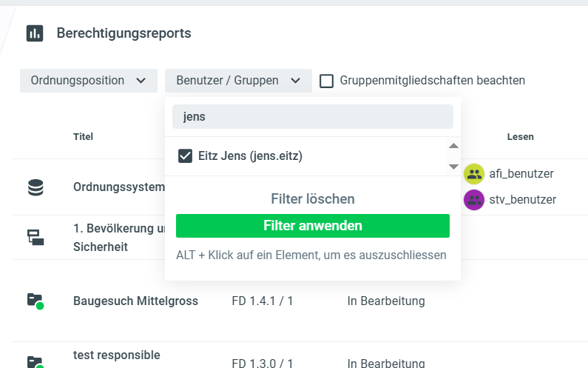Enable Gruppenmitgliedschaften beachten checkbox
The image size is (588, 368).
[x=326, y=81]
